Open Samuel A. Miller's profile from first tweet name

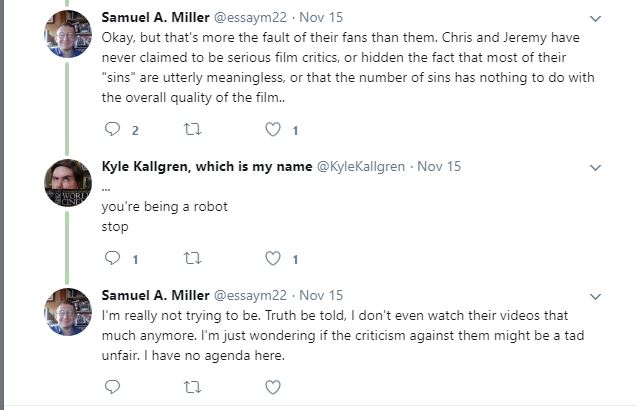tap(155, 17)
